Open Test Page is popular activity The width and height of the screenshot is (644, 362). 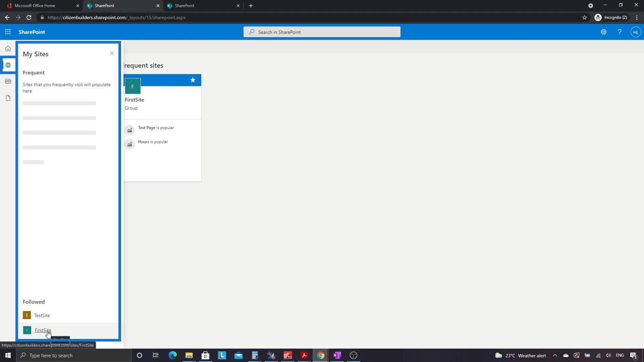tap(156, 128)
